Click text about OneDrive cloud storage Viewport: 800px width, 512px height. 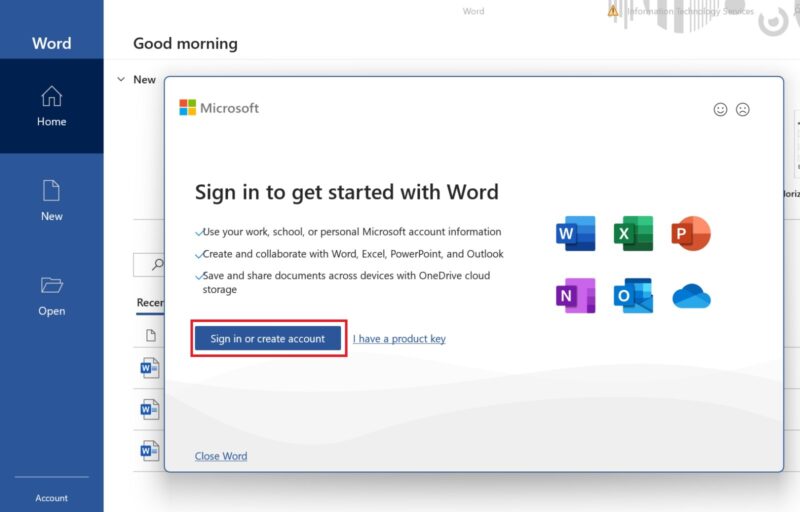pyautogui.click(x=346, y=282)
